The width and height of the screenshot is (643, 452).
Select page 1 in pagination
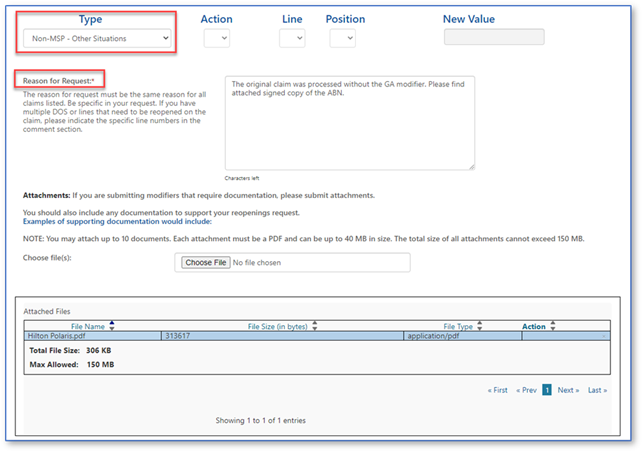coord(547,390)
